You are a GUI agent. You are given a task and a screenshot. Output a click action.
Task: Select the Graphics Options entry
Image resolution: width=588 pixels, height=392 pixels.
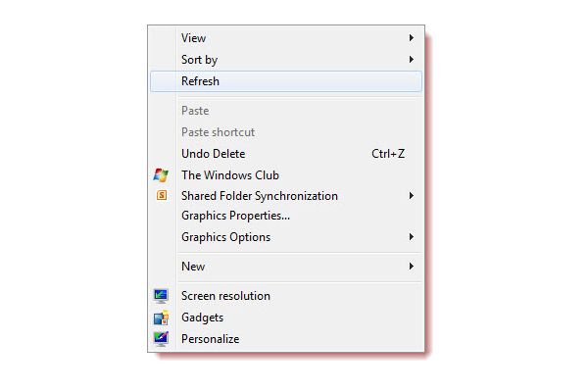click(286, 237)
